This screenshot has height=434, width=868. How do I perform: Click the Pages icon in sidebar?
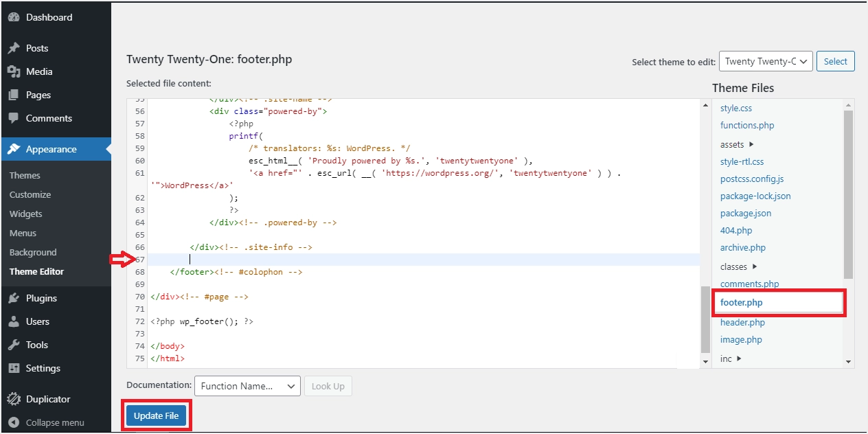[x=14, y=95]
